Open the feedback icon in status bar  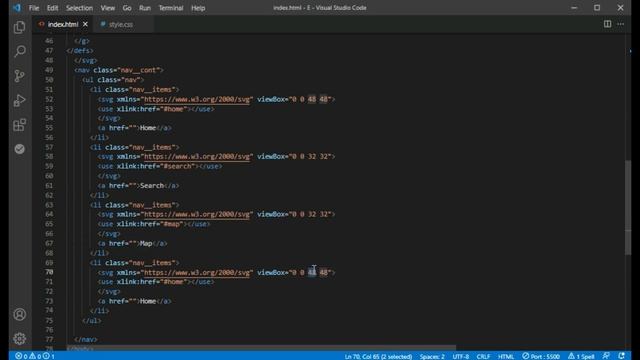[606, 356]
